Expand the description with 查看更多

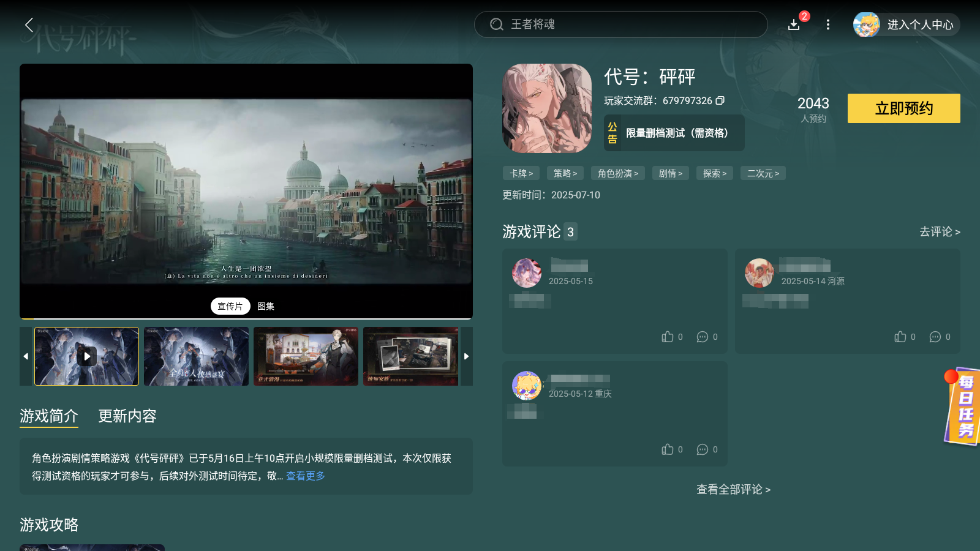pos(306,476)
